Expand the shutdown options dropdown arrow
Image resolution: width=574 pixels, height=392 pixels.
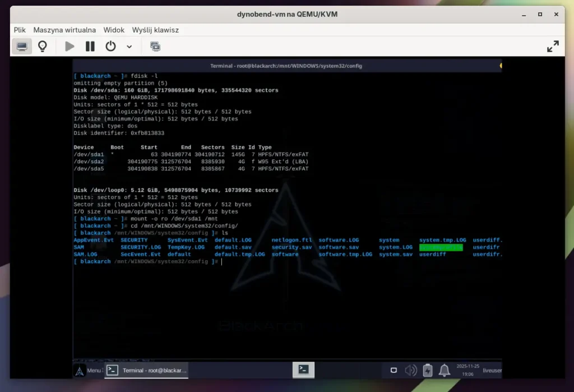click(129, 47)
